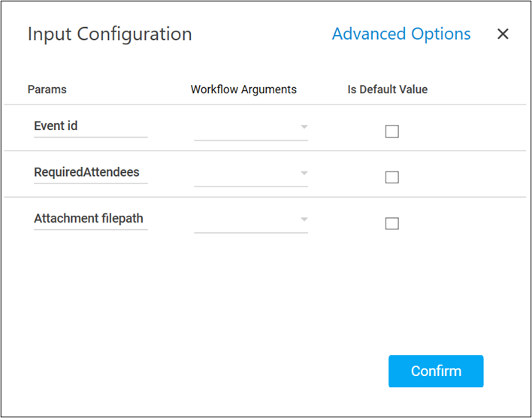Viewport: 532px width, 418px height.
Task: Click the Event id row dropdown arrow
Action: click(304, 127)
